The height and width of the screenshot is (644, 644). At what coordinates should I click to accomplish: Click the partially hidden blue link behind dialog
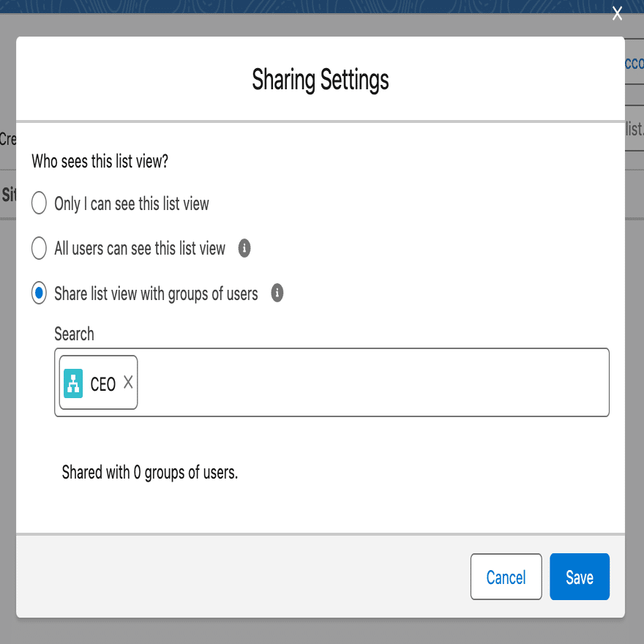pyautogui.click(x=634, y=64)
